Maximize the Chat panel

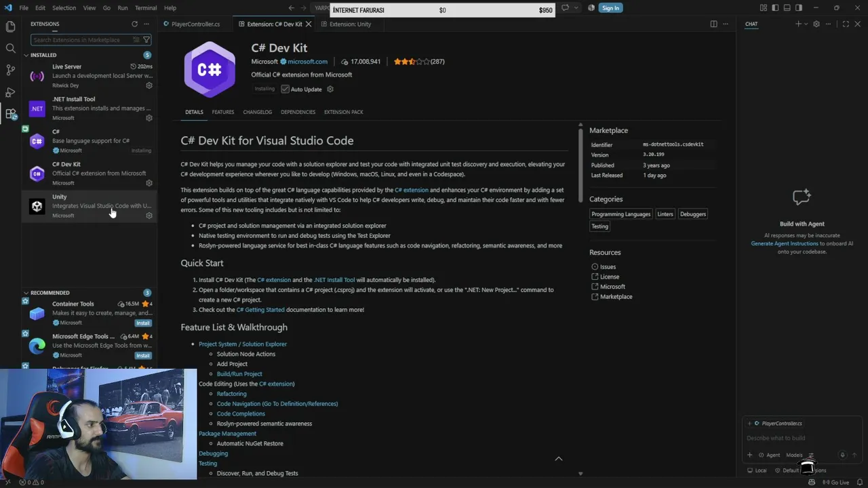[846, 24]
